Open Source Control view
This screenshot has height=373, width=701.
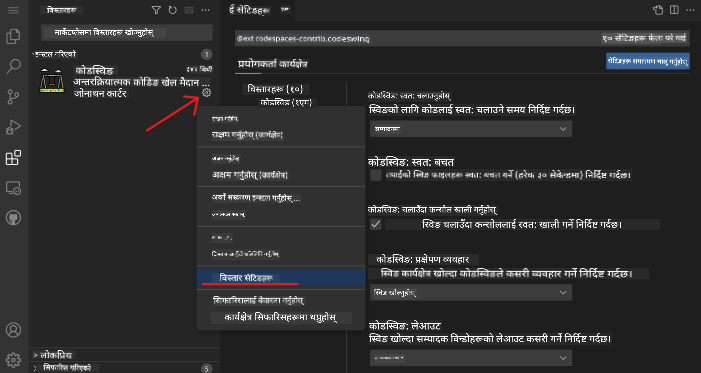13,97
